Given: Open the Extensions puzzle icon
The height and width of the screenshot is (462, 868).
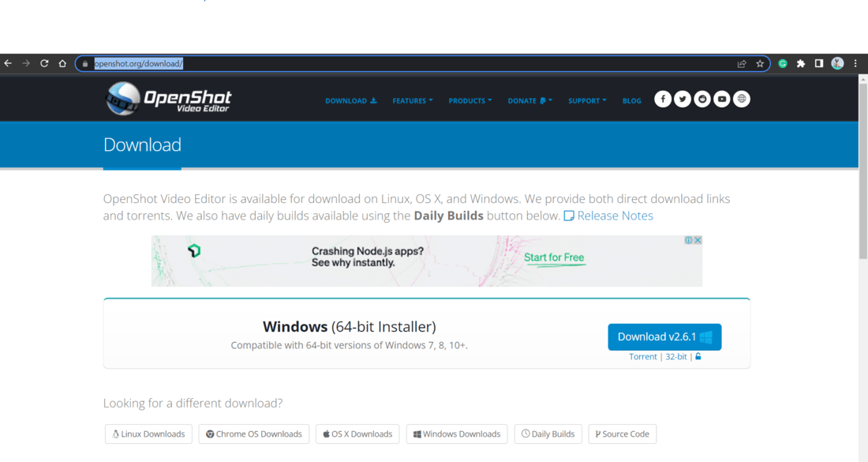Looking at the screenshot, I should pyautogui.click(x=801, y=64).
